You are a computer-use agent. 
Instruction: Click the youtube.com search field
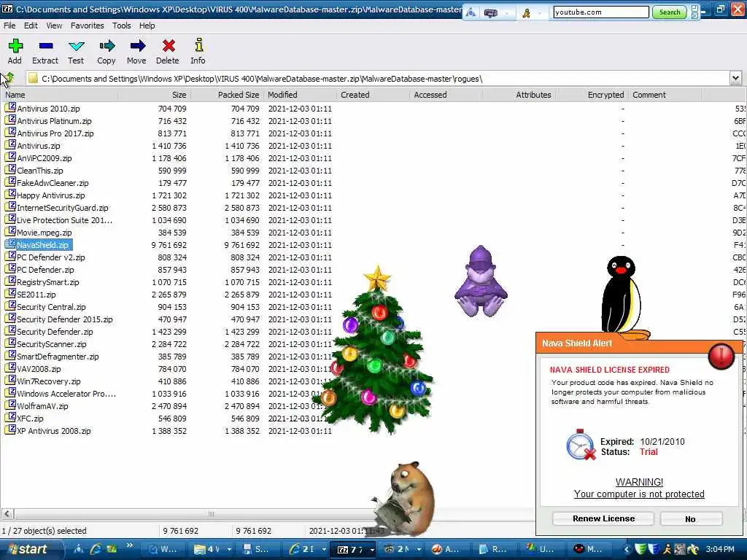pos(601,12)
